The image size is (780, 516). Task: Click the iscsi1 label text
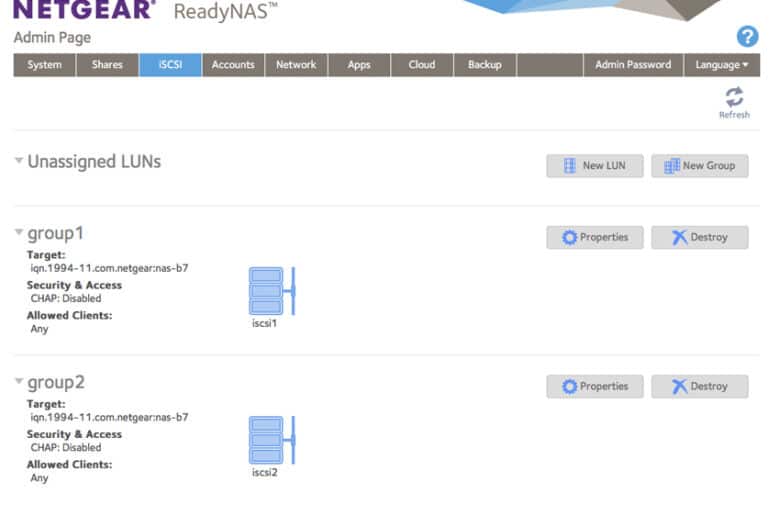pos(264,323)
